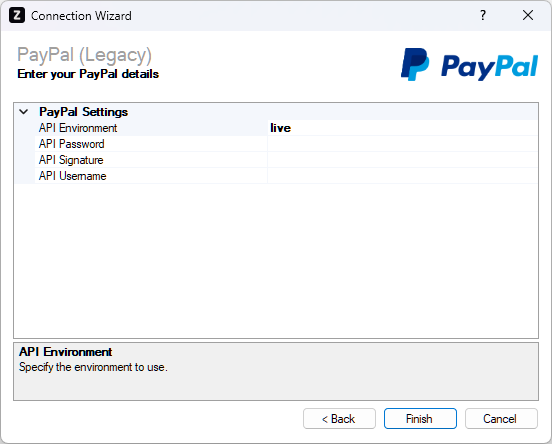This screenshot has width=552, height=444.
Task: Select the API Environment value field showing live
Action: [402, 128]
